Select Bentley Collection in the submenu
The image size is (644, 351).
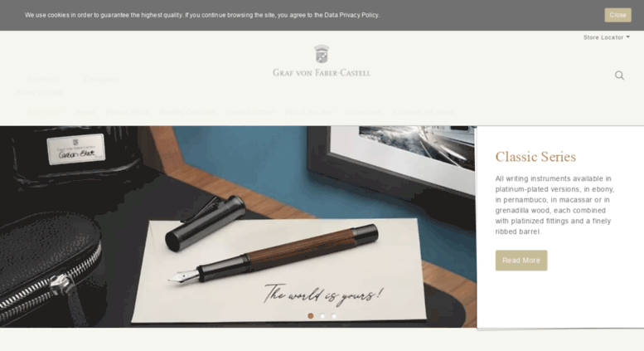(x=188, y=112)
